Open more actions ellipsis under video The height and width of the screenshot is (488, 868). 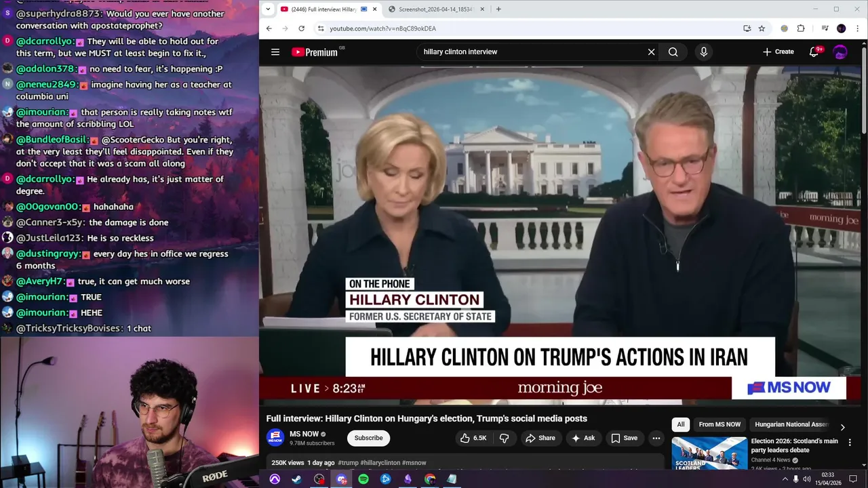pyautogui.click(x=656, y=438)
